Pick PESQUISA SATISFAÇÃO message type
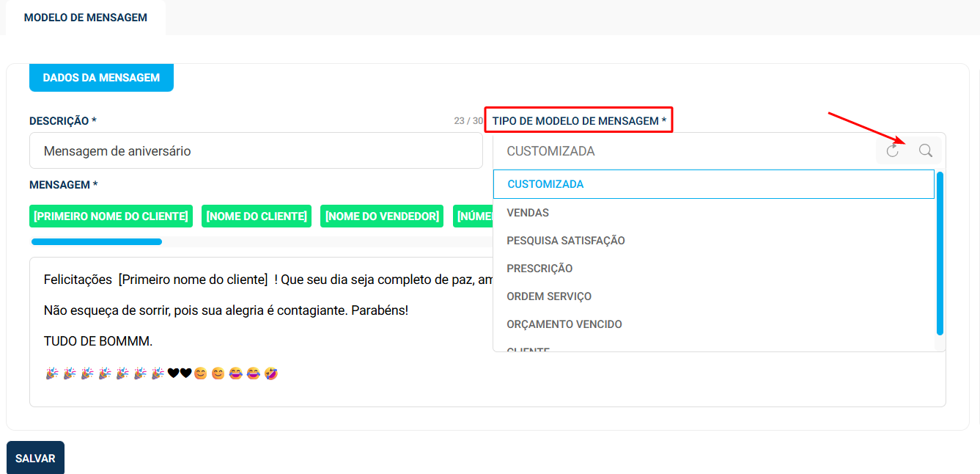Image resolution: width=980 pixels, height=474 pixels. tap(566, 241)
